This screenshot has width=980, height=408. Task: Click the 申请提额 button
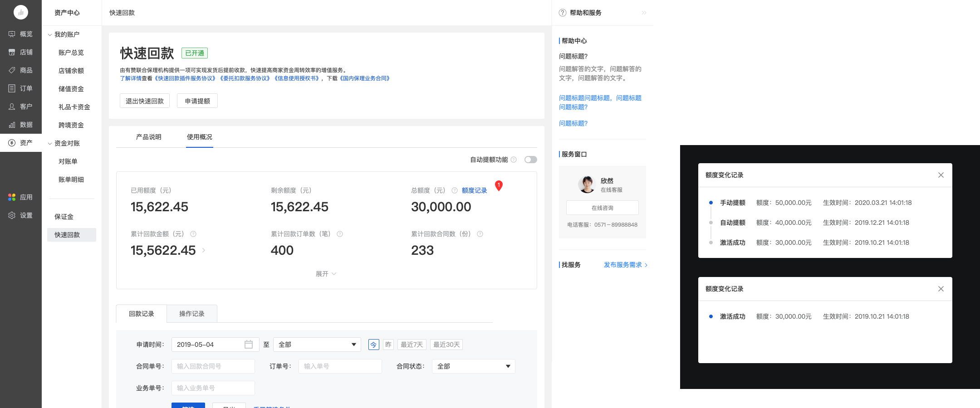click(197, 101)
